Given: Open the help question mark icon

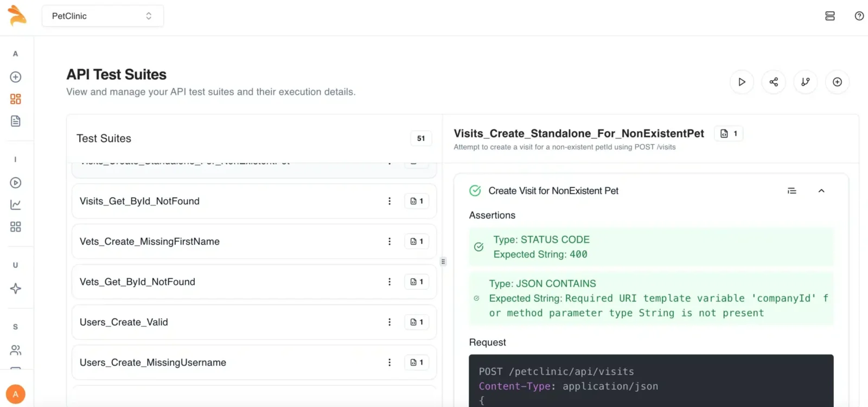Looking at the screenshot, I should (859, 16).
